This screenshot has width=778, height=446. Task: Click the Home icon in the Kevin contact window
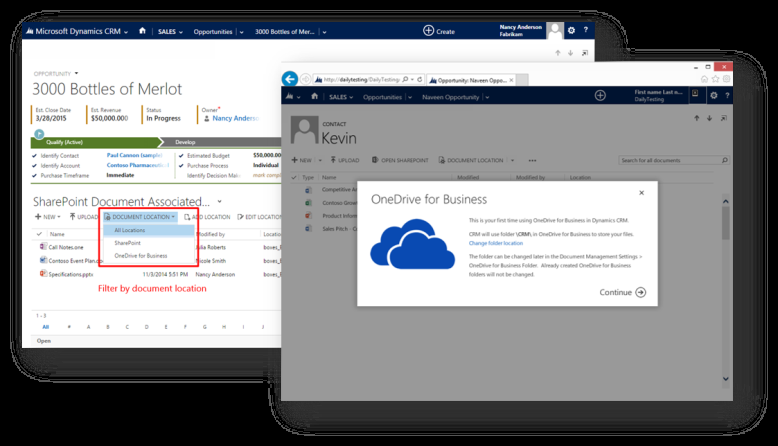pyautogui.click(x=314, y=96)
